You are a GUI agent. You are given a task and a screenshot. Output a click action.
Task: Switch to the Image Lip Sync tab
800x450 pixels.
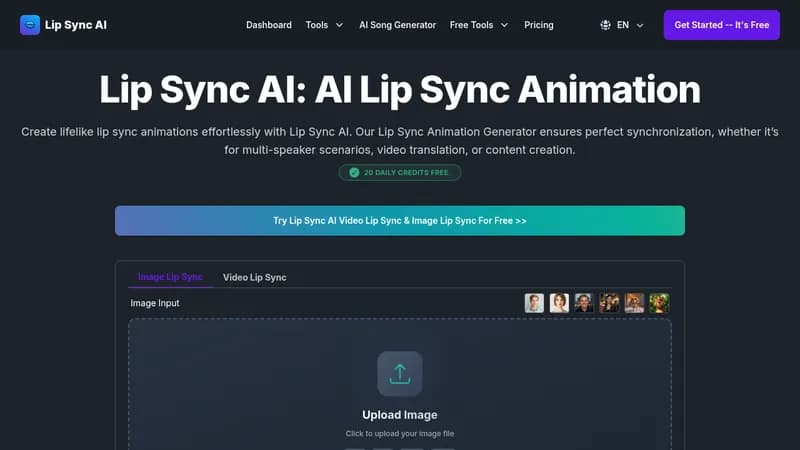tap(170, 277)
